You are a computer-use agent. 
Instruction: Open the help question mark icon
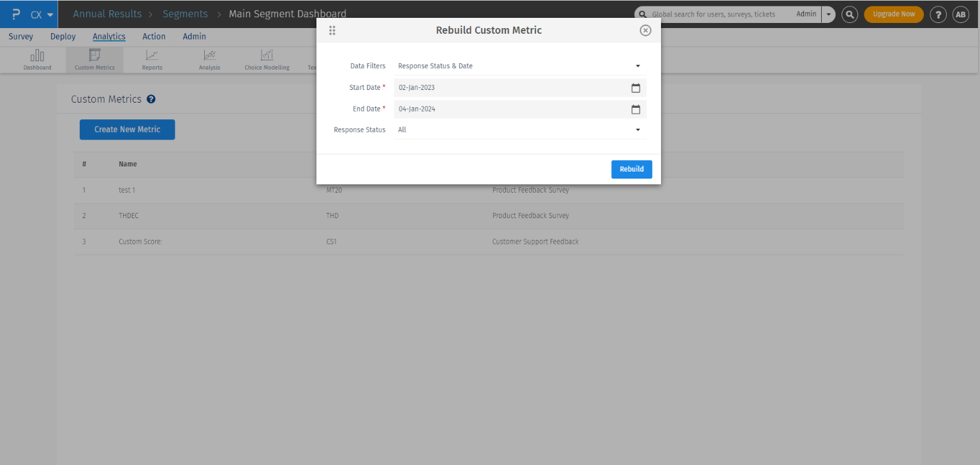click(x=938, y=14)
